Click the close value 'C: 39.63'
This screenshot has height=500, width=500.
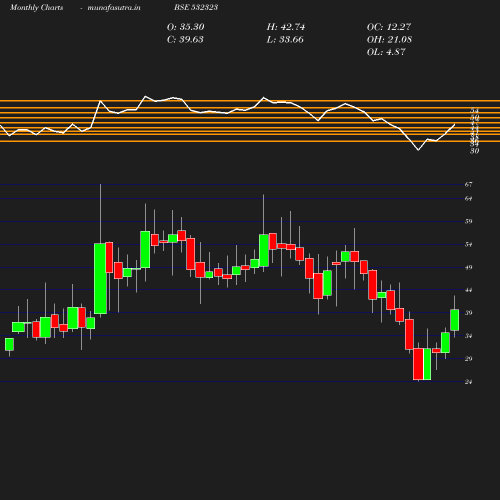[x=185, y=39]
